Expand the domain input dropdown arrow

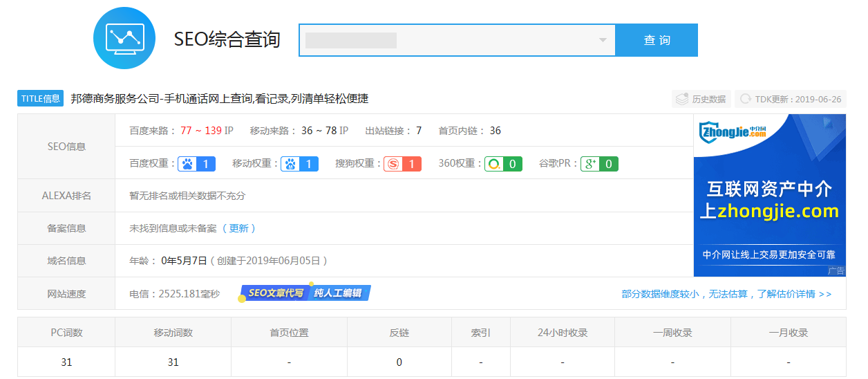pos(602,40)
